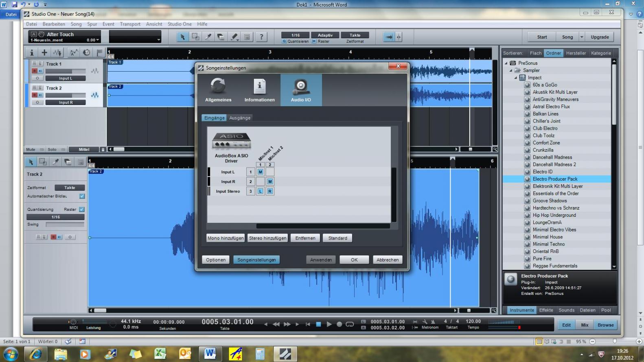Solo Track 2 with its s button

click(40, 88)
